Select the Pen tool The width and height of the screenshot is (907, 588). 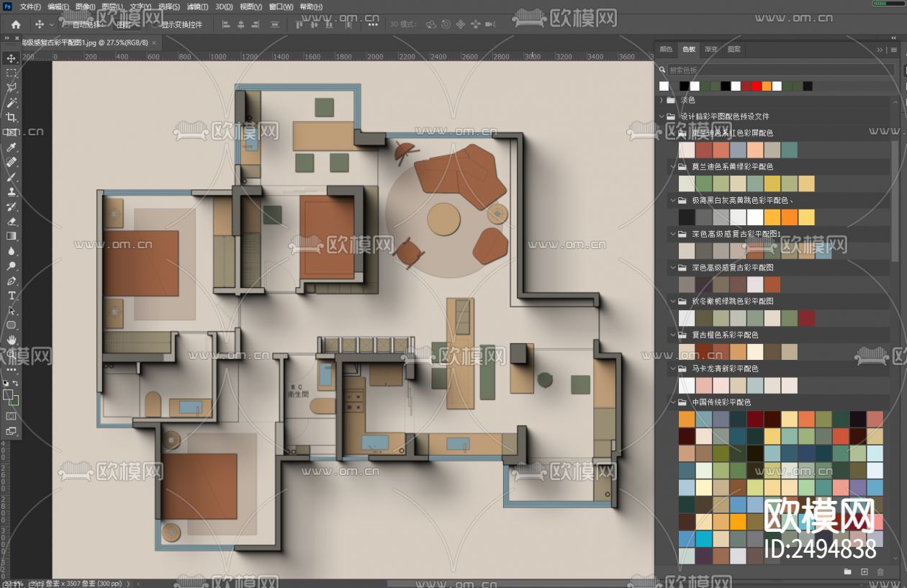pos(12,281)
